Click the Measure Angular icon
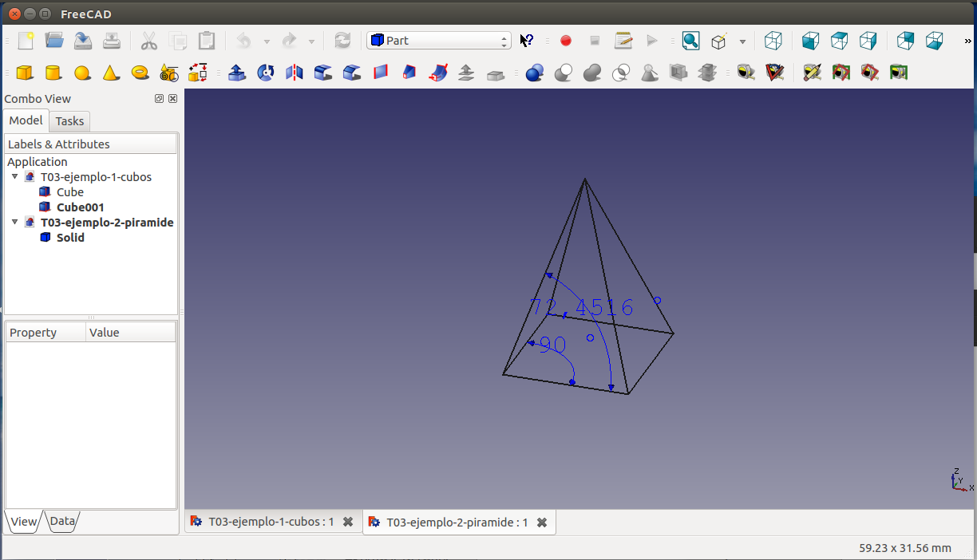The image size is (977, 560). (x=774, y=73)
